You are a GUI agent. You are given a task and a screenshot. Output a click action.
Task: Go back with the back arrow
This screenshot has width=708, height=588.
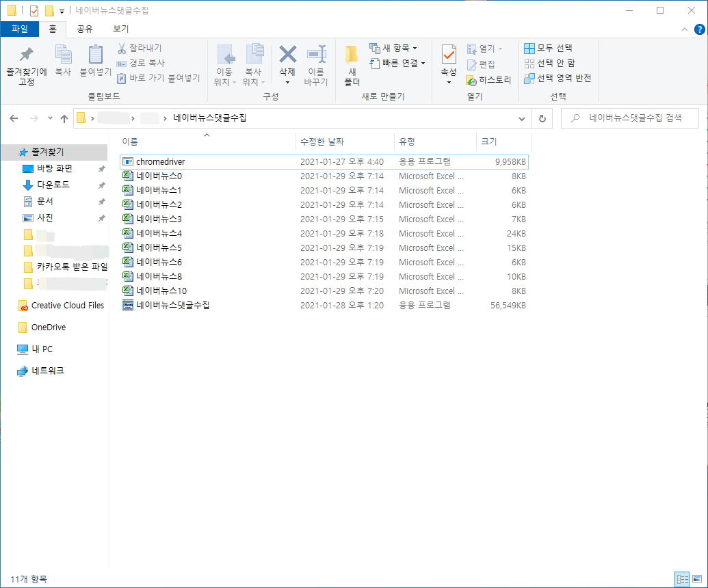point(14,118)
